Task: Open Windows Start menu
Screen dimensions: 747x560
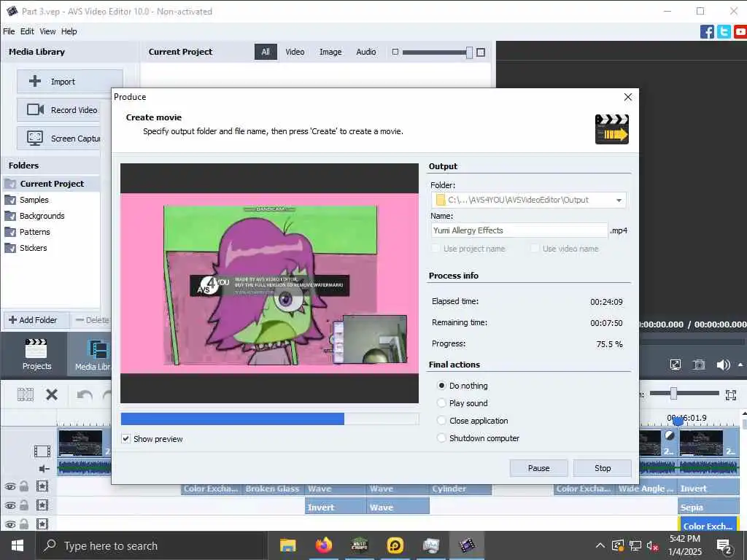Action: coord(18,545)
